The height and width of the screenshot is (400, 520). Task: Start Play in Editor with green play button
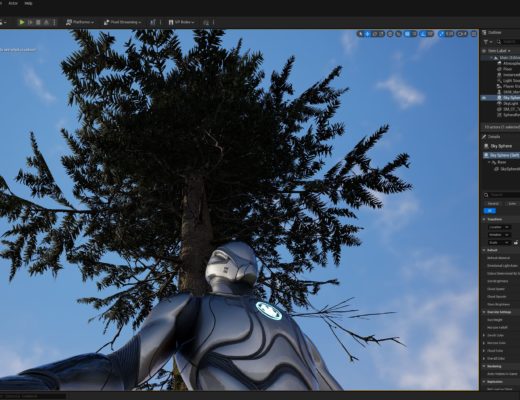(22, 22)
